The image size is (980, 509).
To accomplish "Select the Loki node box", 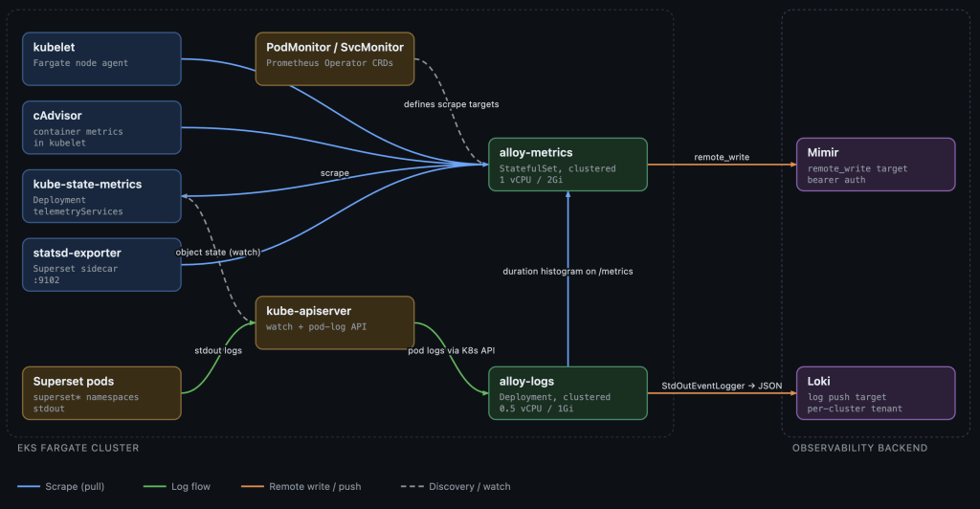I will [x=876, y=393].
